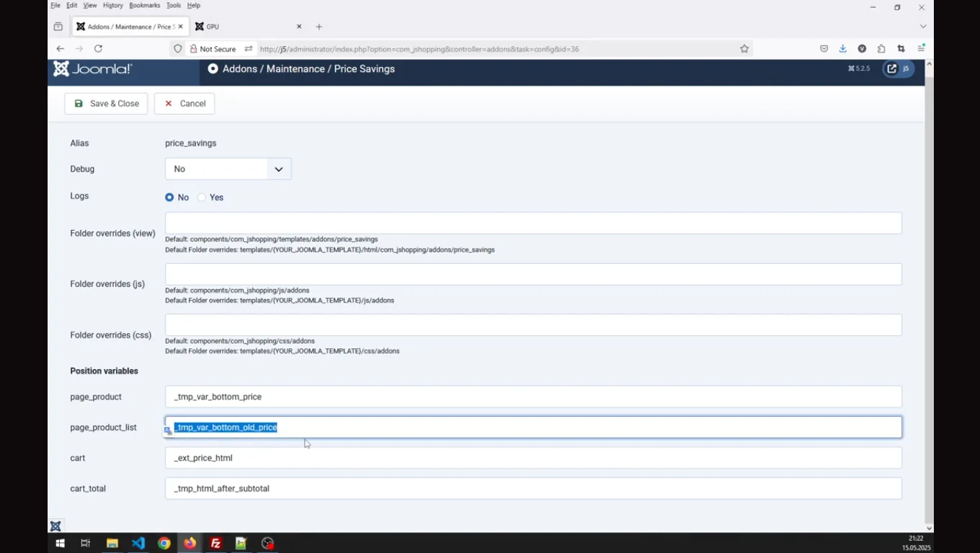Select 'Yes' for the Logs option
Viewport: 980px width, 553px height.
pos(202,198)
